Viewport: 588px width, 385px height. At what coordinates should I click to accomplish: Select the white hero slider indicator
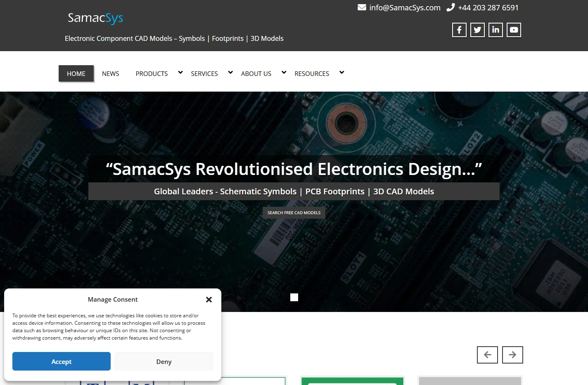pos(294,297)
